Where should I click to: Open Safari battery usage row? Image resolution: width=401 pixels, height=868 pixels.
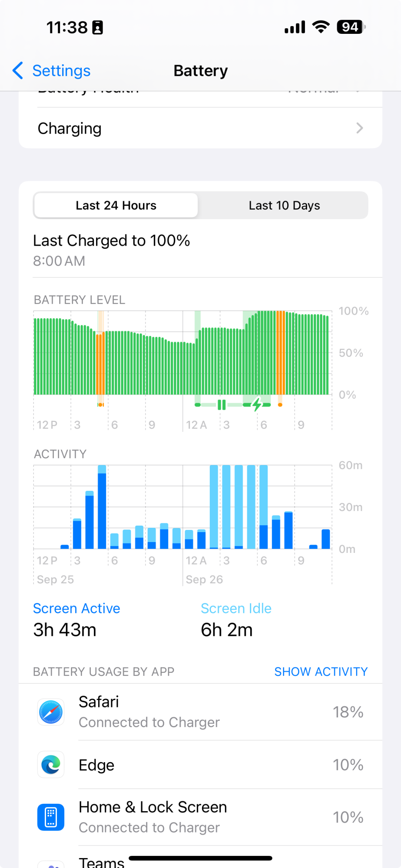(200, 712)
